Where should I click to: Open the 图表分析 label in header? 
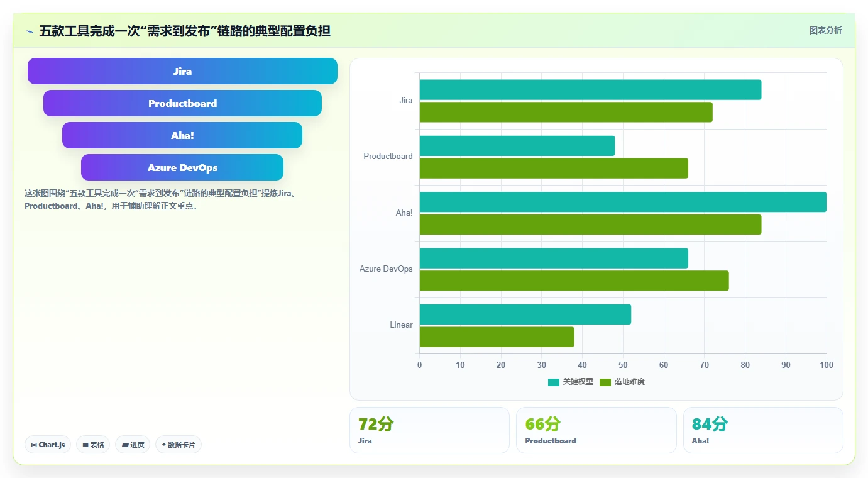point(825,30)
